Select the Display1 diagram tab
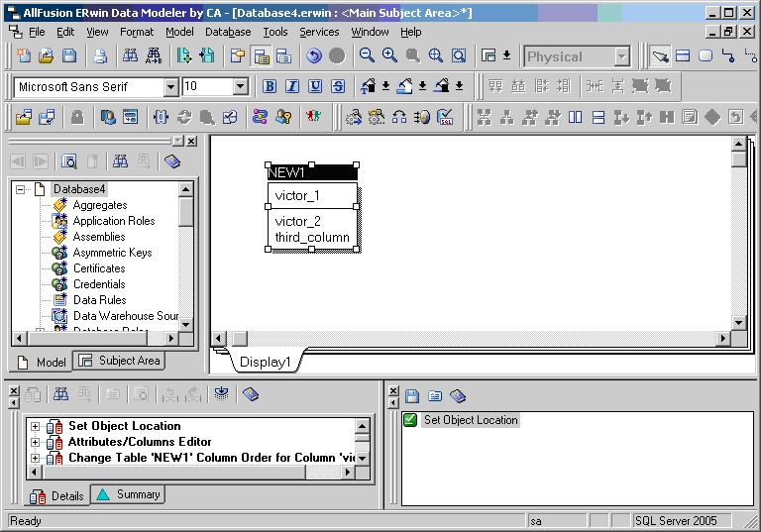The width and height of the screenshot is (761, 532). click(265, 362)
